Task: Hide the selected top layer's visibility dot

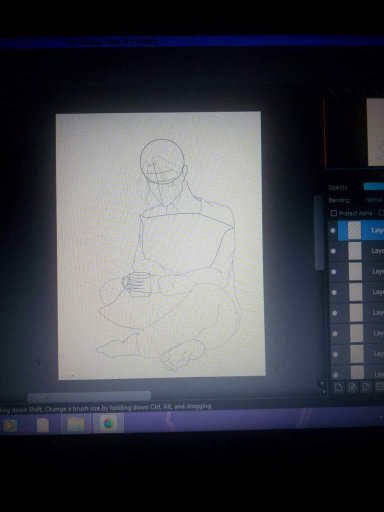Action: click(x=333, y=230)
